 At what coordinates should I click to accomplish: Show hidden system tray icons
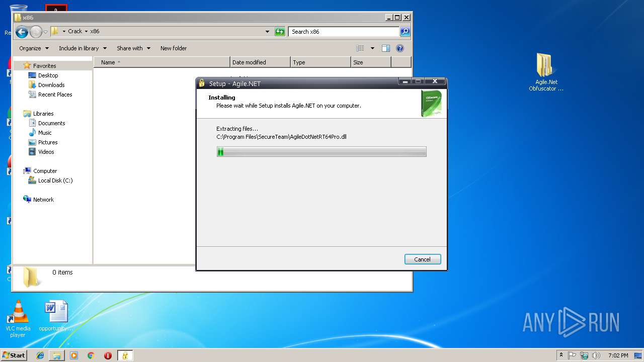[x=561, y=355]
